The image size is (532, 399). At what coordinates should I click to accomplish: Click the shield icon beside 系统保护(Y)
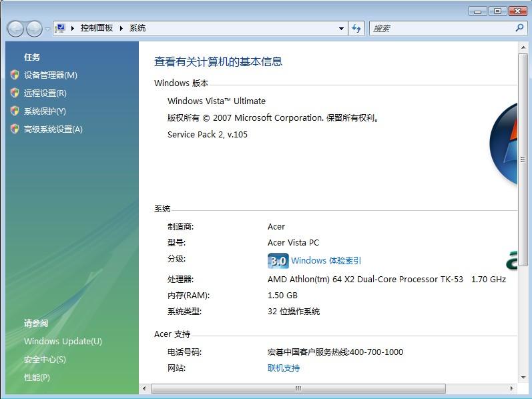click(x=15, y=111)
